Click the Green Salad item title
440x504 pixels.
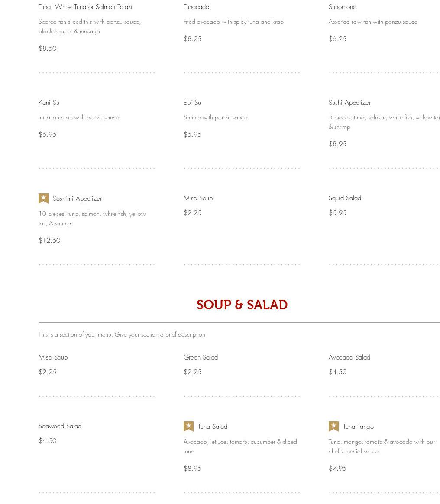pos(201,357)
